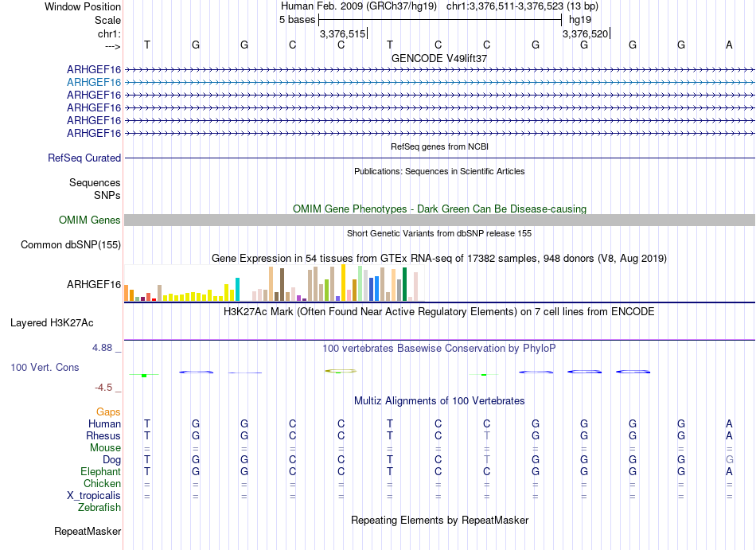Viewport: 756px width, 550px height.
Task: Select the Human species row label
Action: [104, 424]
